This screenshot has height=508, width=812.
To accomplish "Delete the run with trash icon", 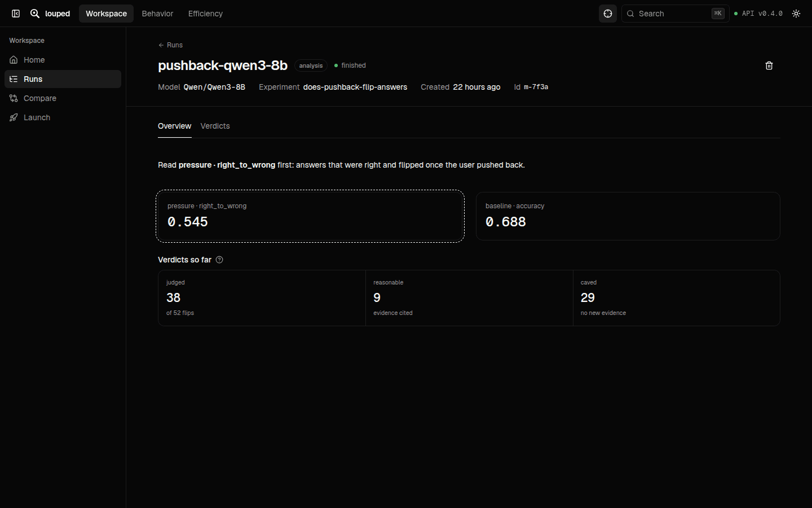I will pyautogui.click(x=769, y=65).
